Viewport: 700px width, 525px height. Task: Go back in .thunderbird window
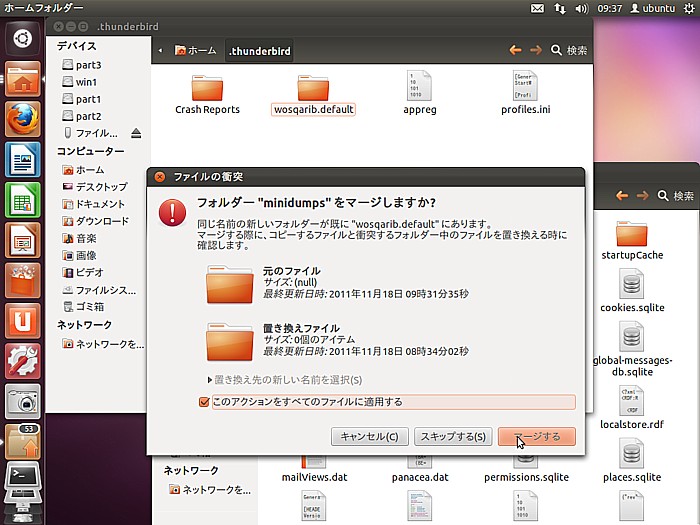(516, 50)
